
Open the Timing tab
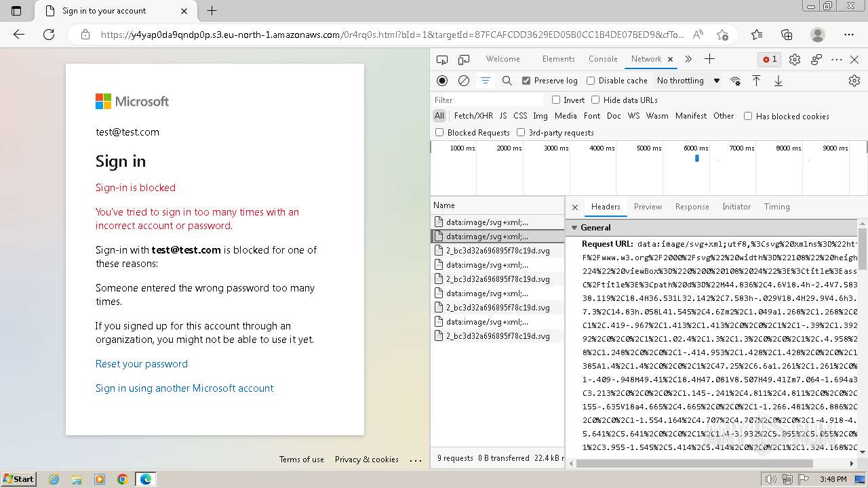776,207
